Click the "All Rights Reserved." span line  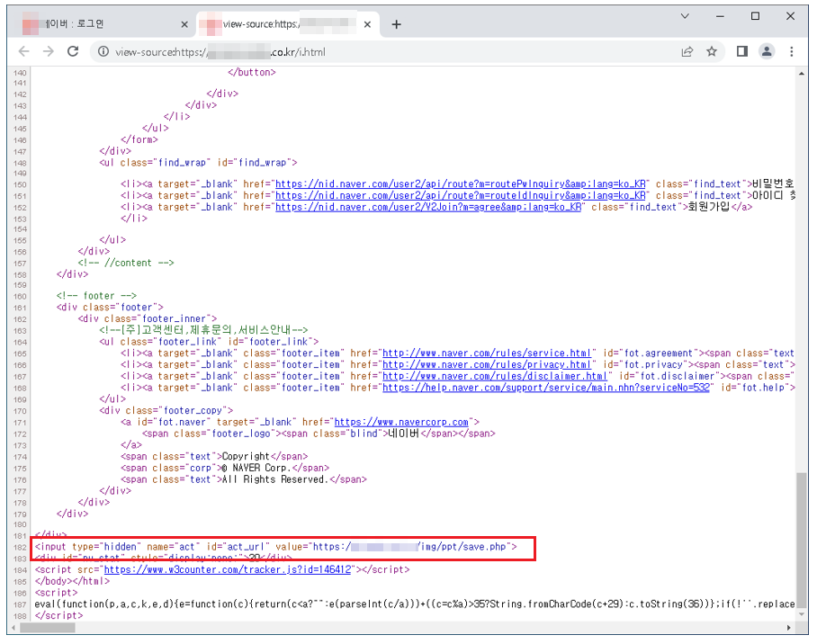(244, 479)
